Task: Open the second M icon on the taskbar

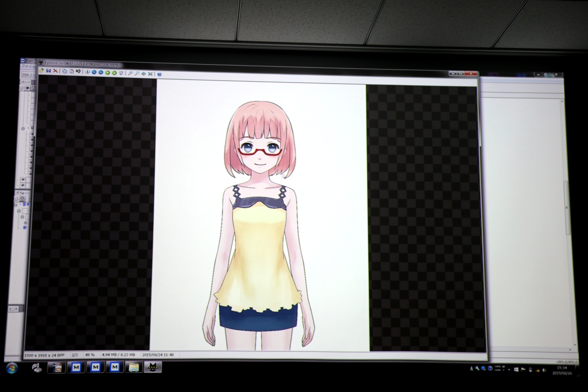Action: 95,367
